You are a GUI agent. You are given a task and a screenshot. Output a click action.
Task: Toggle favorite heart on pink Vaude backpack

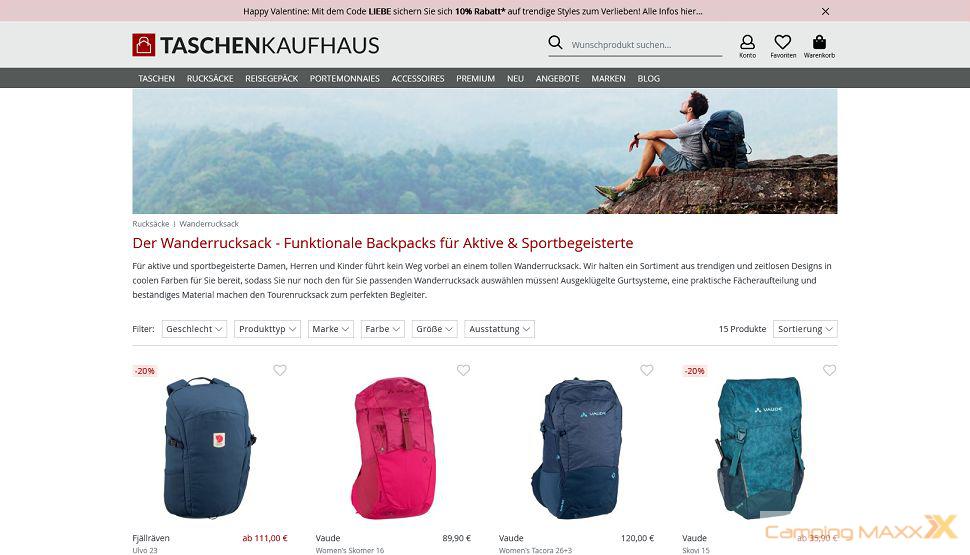point(463,370)
